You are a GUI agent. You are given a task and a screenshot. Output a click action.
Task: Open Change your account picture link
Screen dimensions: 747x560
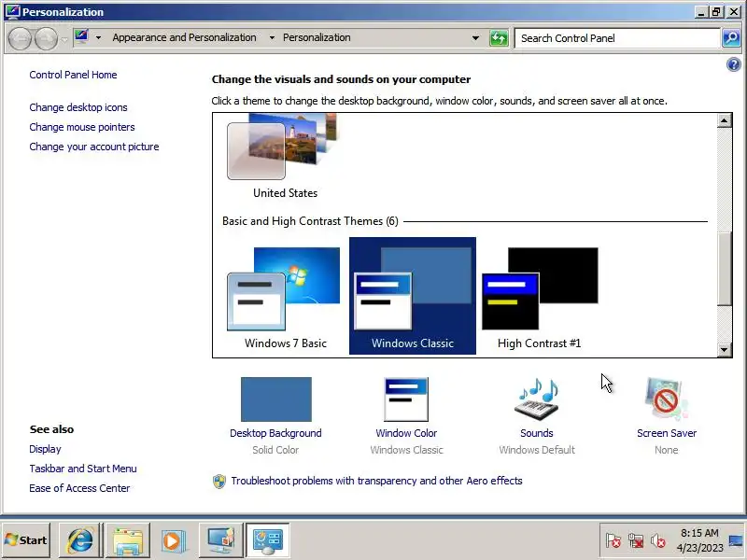click(x=94, y=147)
